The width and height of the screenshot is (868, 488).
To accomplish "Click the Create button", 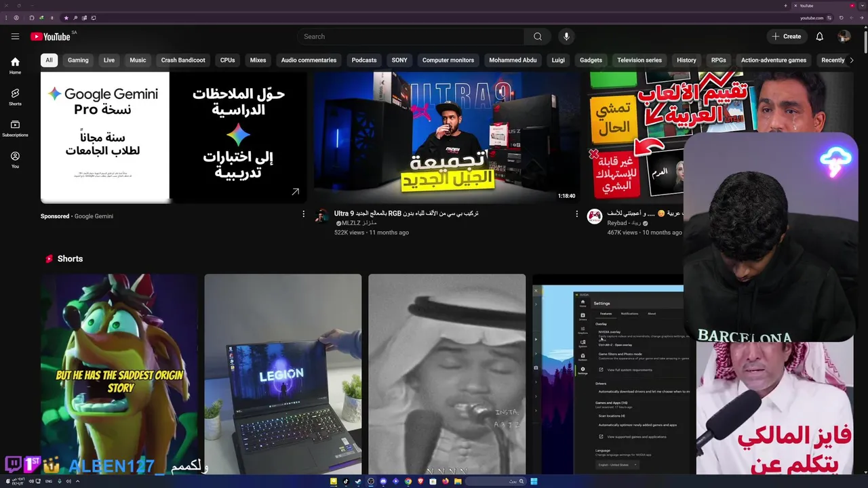I will [x=787, y=37].
